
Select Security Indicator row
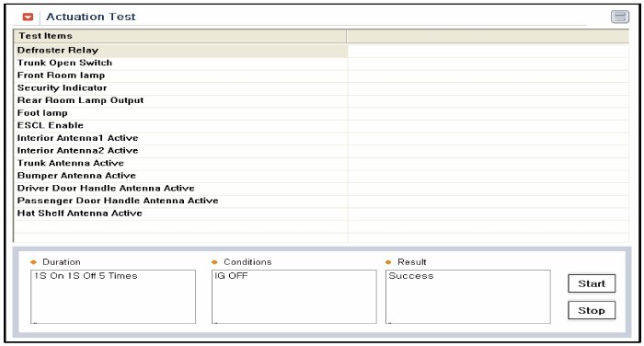180,88
